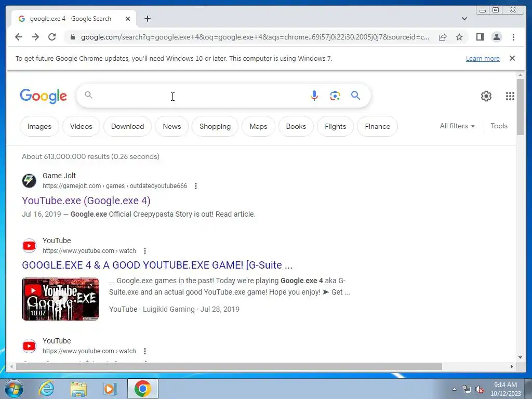532x399 pixels.
Task: Play the YouTube.exe video thumbnail
Action: (60, 299)
